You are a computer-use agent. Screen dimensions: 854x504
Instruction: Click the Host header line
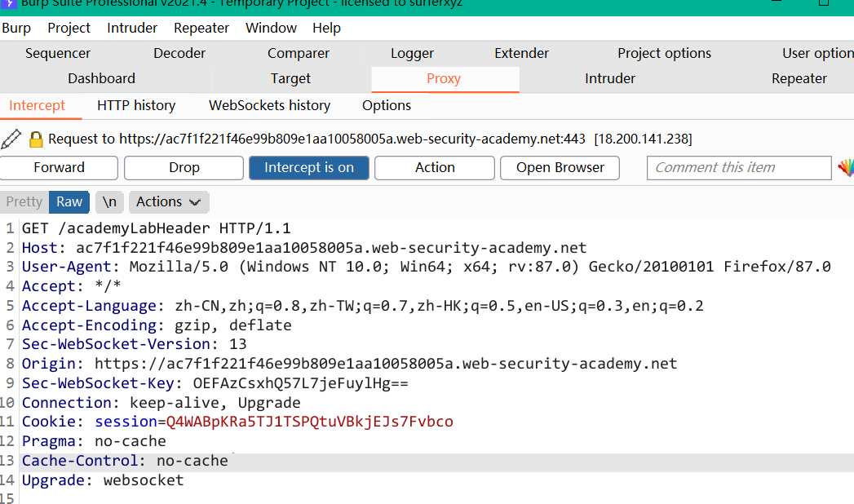click(304, 248)
